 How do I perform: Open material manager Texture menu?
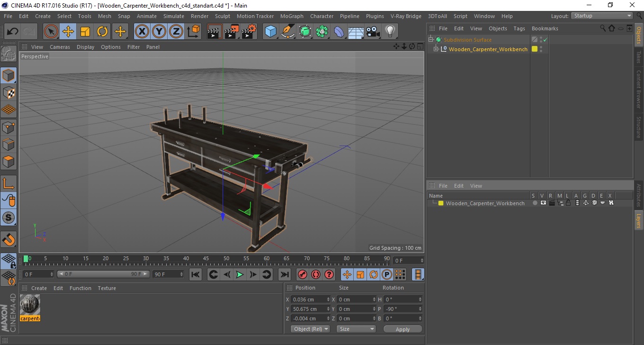(x=107, y=288)
